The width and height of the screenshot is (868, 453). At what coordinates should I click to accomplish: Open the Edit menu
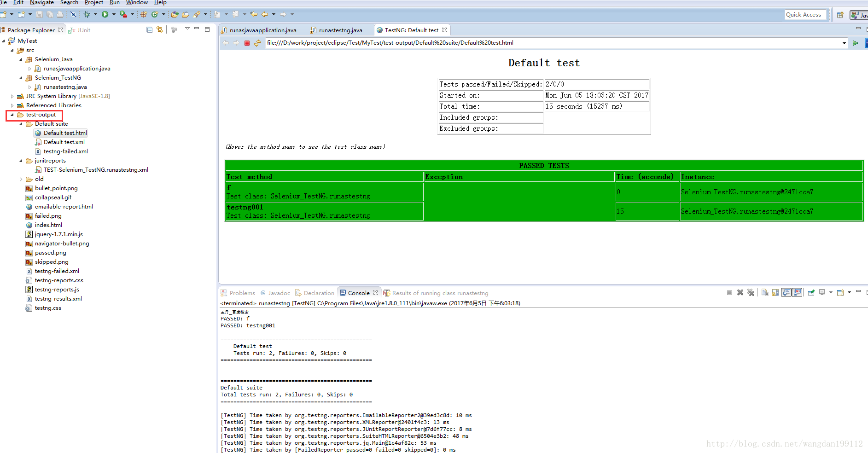pos(18,3)
